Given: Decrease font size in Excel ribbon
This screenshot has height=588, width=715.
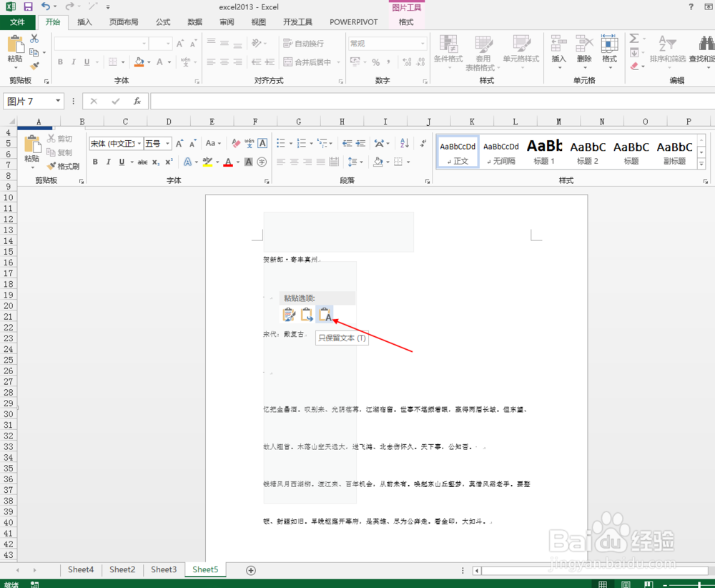Looking at the screenshot, I should pos(193,44).
